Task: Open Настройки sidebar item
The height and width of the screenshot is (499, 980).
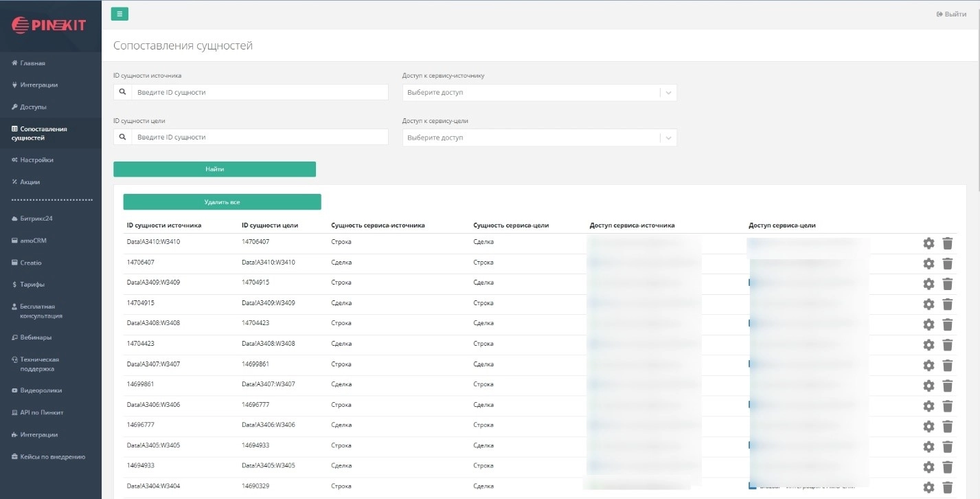Action: [36, 160]
